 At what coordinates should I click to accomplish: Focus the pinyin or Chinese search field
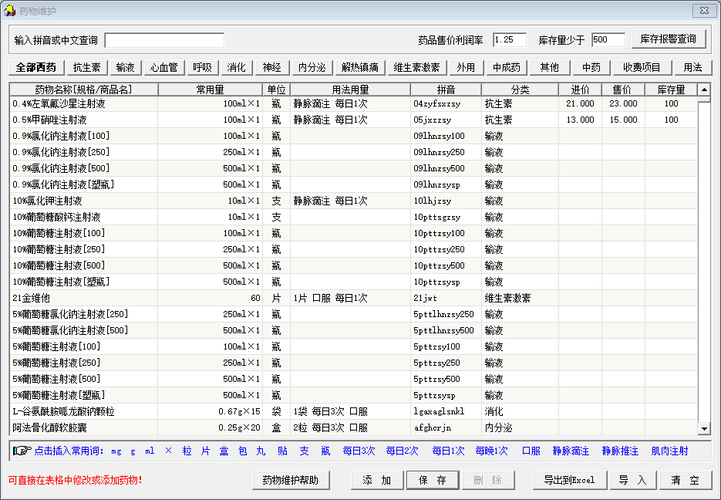pos(164,40)
